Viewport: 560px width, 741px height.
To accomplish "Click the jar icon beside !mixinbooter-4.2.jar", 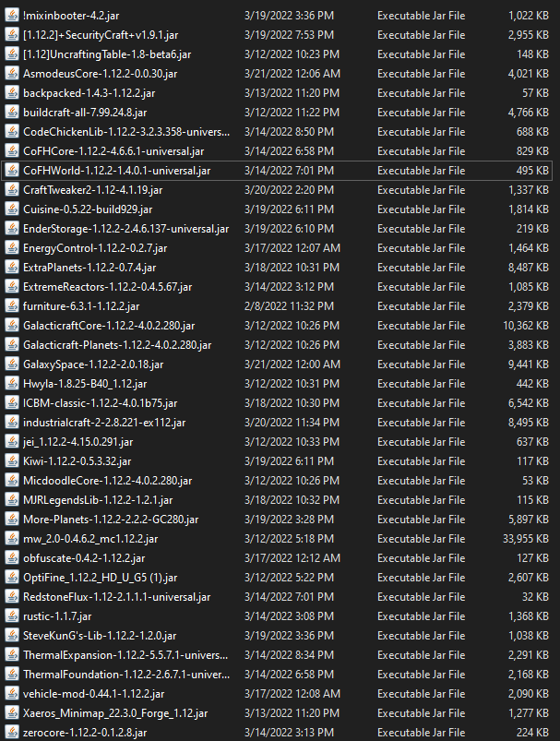I will 12,15.
